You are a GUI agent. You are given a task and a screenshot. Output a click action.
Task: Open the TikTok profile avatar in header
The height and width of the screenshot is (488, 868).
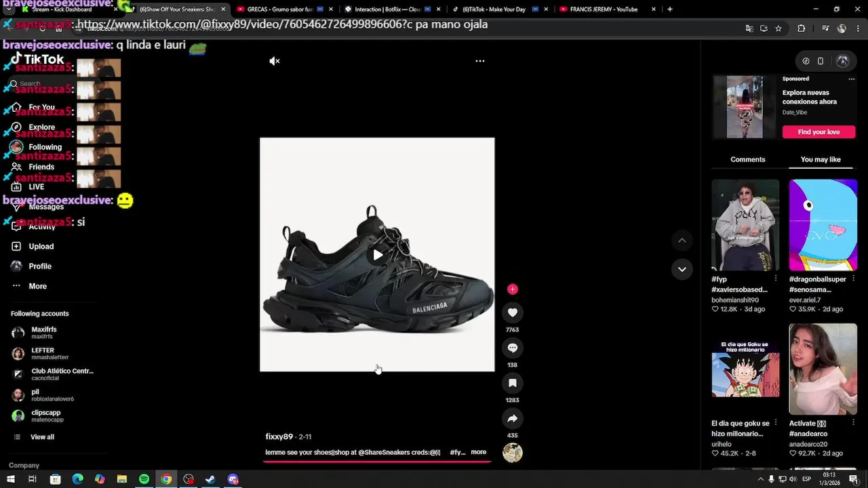click(843, 61)
